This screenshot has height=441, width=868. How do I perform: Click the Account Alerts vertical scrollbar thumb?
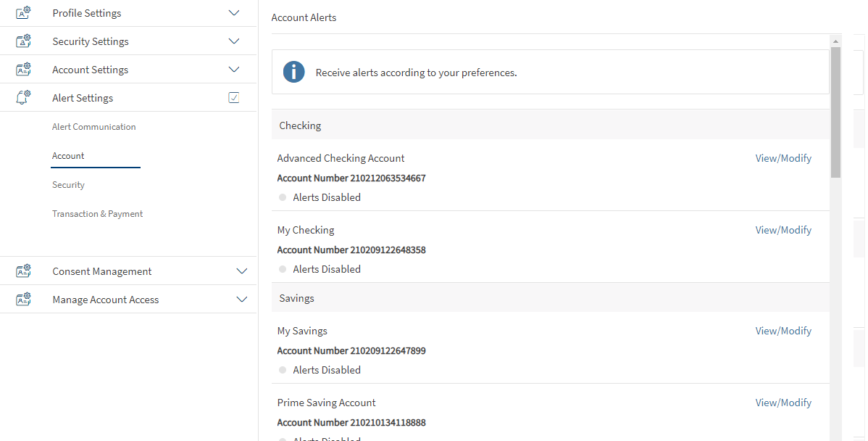click(835, 112)
